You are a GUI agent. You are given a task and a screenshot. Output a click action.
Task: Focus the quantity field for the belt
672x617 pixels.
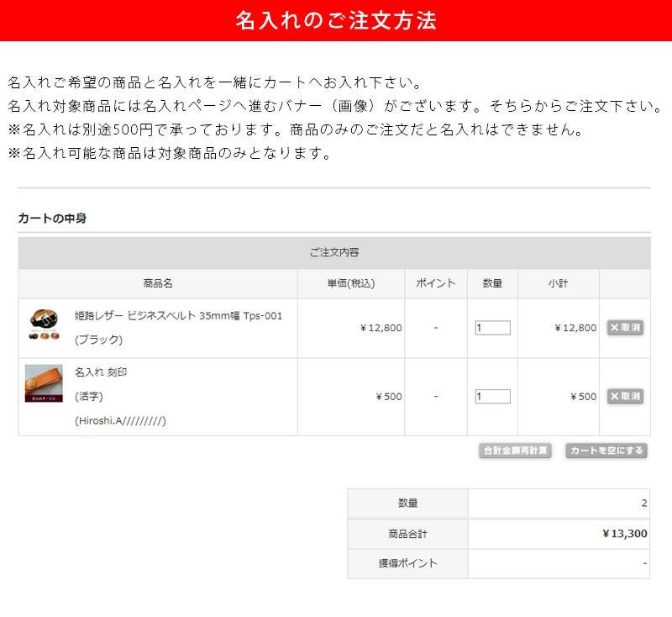(492, 328)
